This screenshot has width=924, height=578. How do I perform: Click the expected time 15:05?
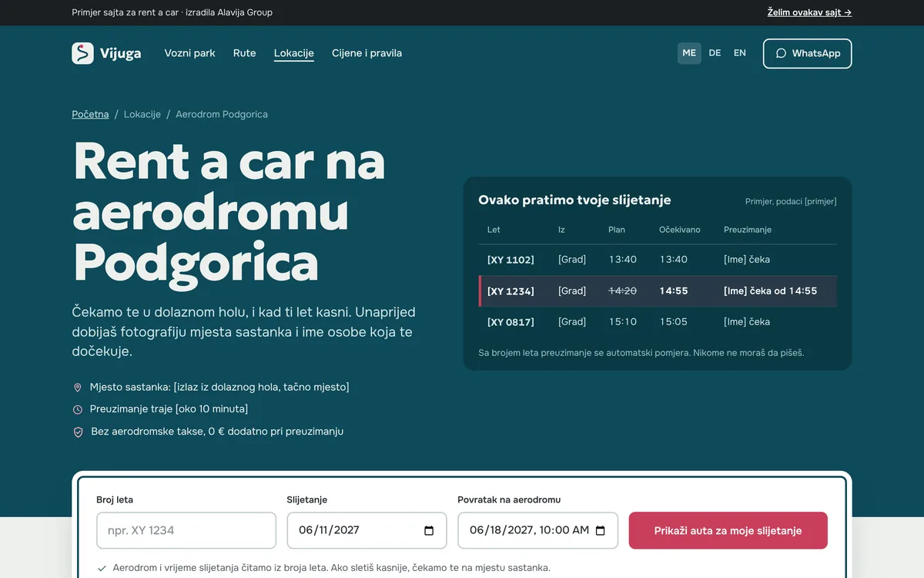[674, 322]
